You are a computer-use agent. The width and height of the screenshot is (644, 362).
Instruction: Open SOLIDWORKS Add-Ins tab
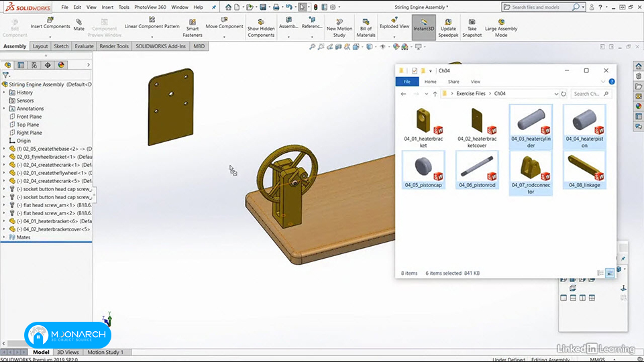pyautogui.click(x=160, y=46)
